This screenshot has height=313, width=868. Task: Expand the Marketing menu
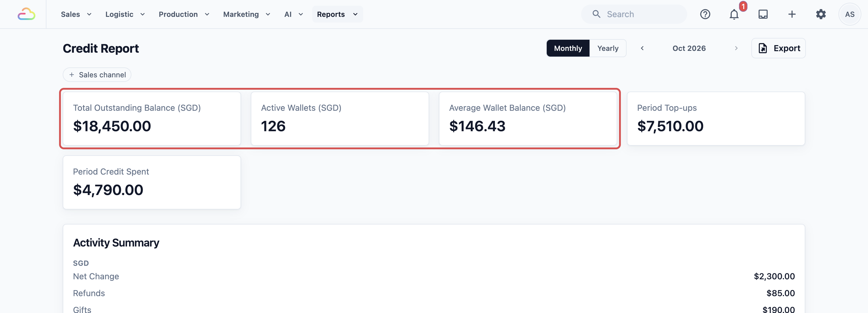coord(247,14)
